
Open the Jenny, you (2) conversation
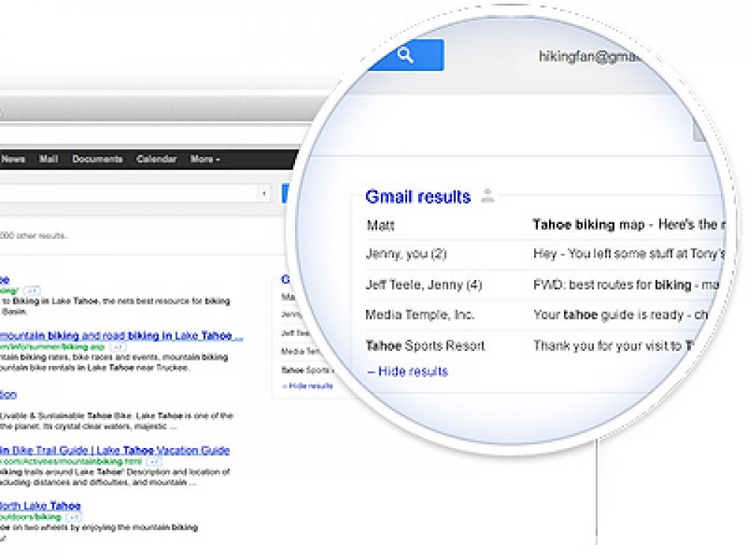pos(406,254)
